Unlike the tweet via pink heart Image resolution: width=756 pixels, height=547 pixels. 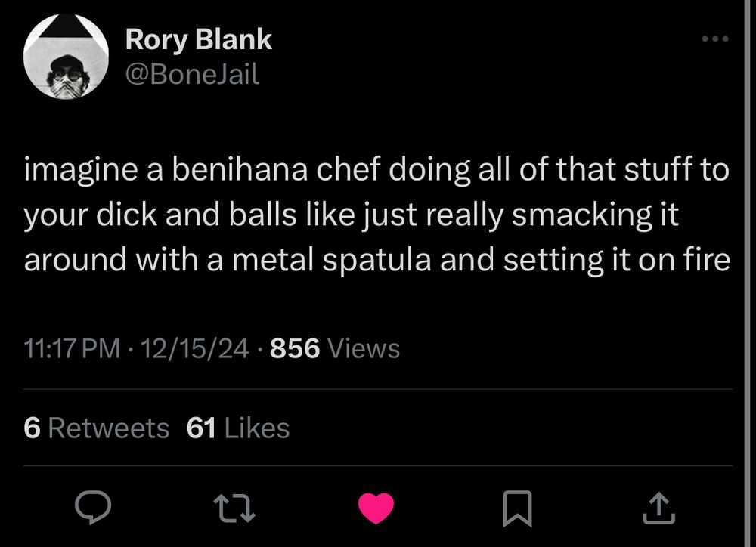pyautogui.click(x=376, y=508)
